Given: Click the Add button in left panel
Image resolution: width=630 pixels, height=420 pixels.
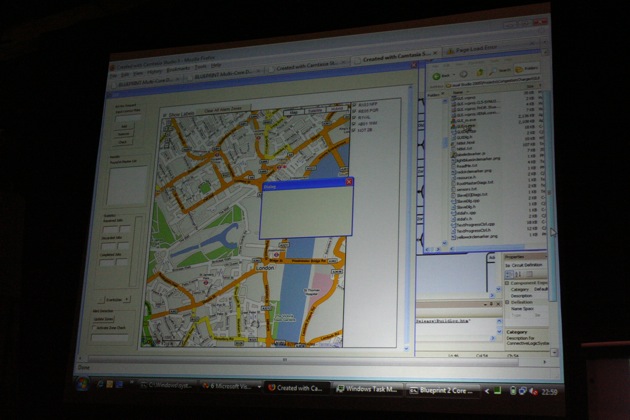Looking at the screenshot, I should (x=124, y=126).
